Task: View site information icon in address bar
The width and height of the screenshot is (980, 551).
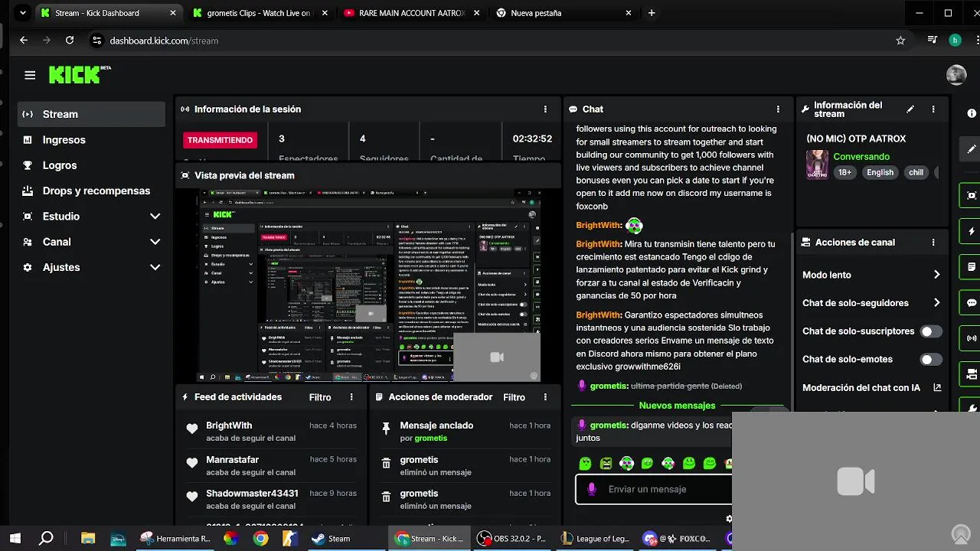Action: coord(96,41)
